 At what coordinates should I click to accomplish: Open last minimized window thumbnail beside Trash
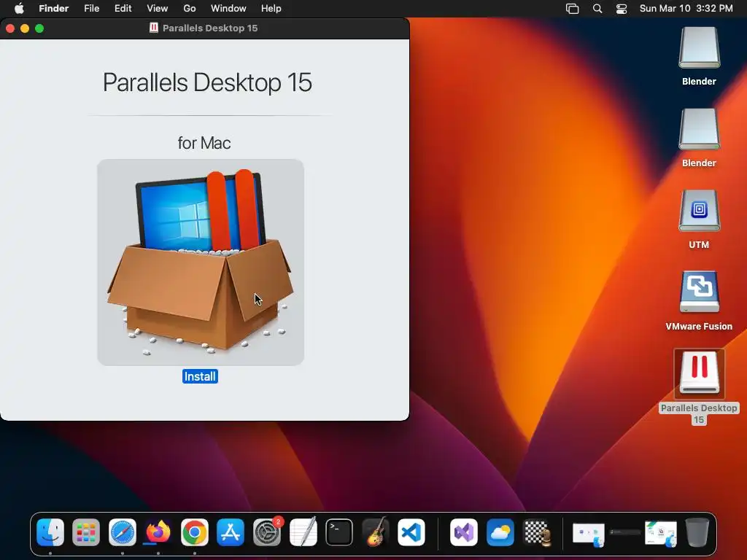(x=661, y=533)
